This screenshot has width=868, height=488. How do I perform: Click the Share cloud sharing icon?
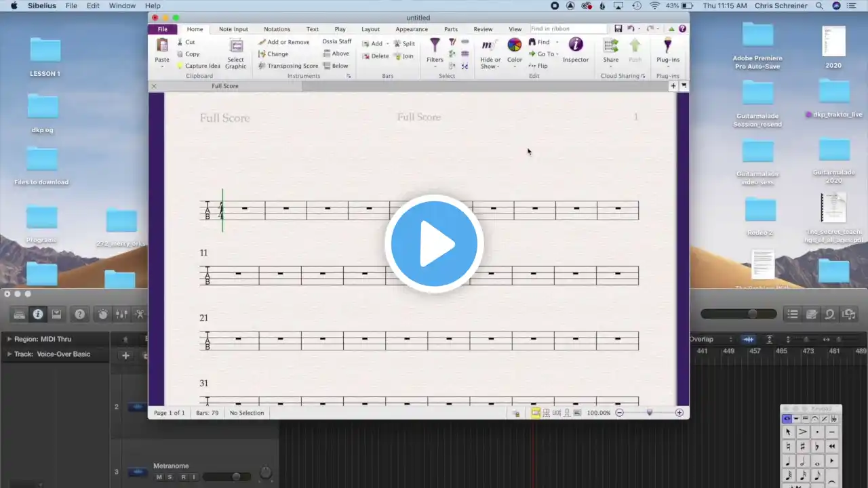click(611, 45)
